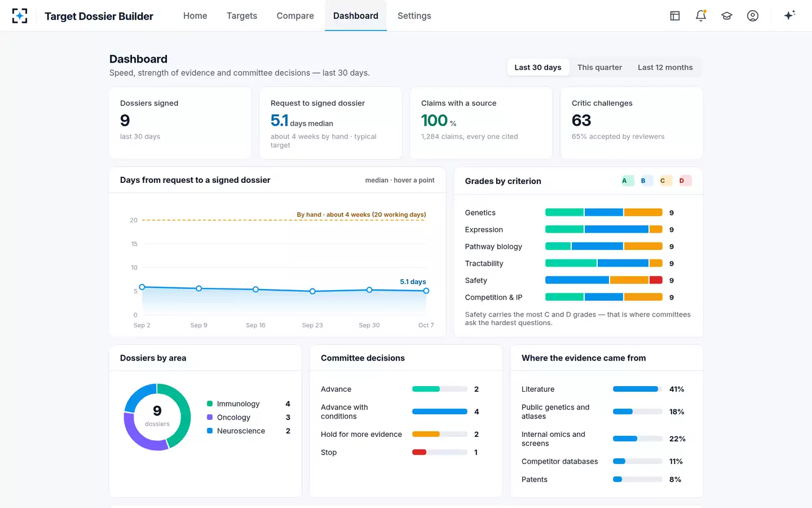Go to the Home tab
812x508 pixels.
tap(195, 16)
